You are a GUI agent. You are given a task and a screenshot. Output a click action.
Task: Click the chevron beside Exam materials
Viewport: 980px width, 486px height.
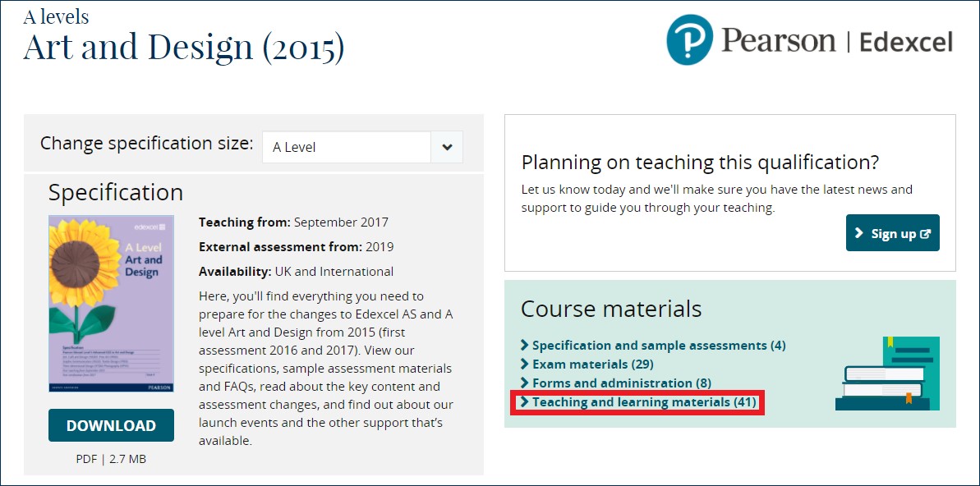525,364
